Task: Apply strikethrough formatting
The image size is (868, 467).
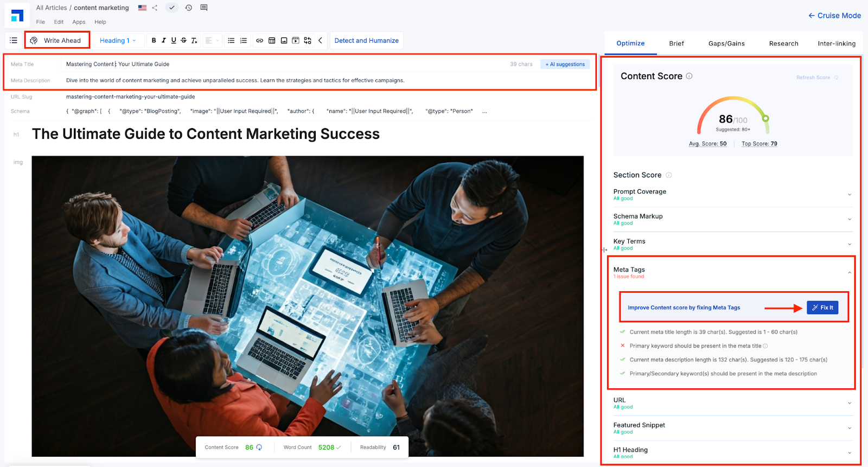Action: [183, 40]
